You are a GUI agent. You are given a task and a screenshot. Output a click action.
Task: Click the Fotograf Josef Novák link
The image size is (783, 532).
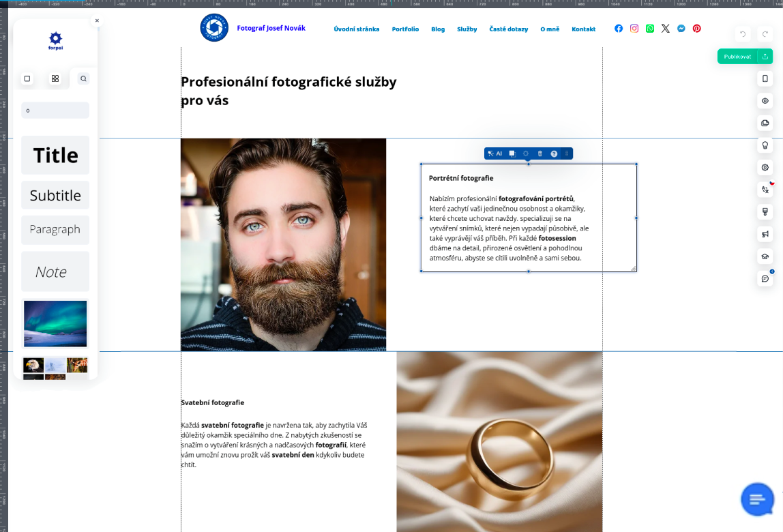tap(271, 28)
